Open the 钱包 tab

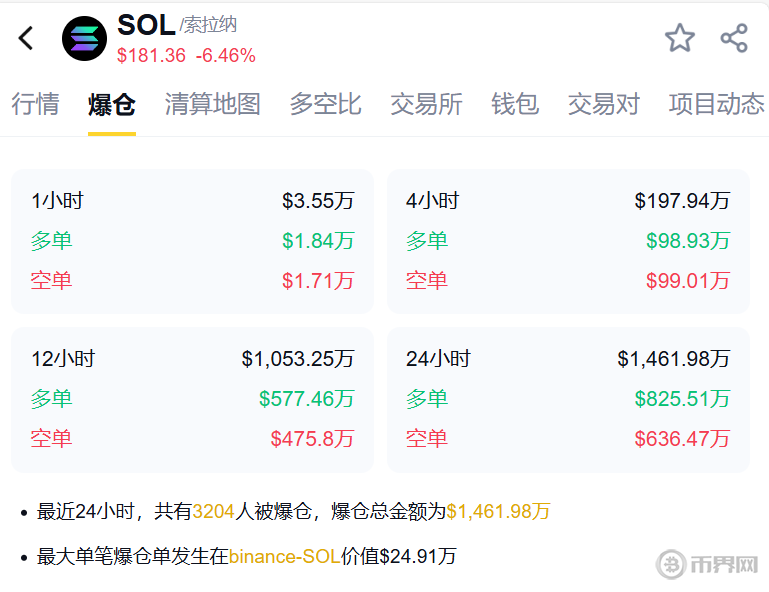point(515,104)
